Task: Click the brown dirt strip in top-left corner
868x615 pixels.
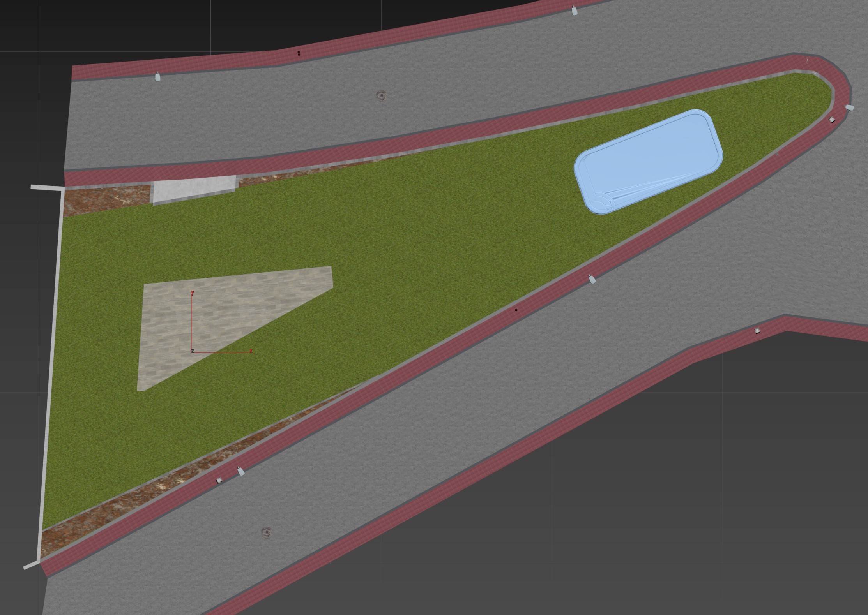Action: click(x=105, y=199)
